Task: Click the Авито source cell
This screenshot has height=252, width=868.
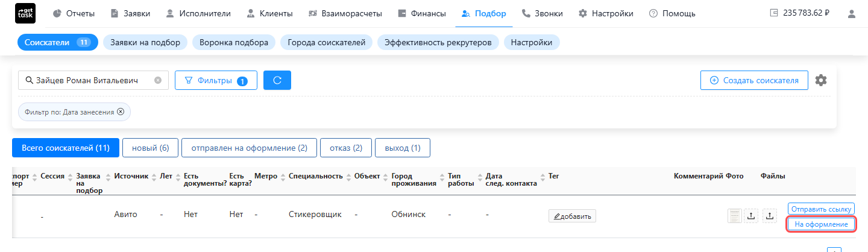Action: (x=125, y=214)
